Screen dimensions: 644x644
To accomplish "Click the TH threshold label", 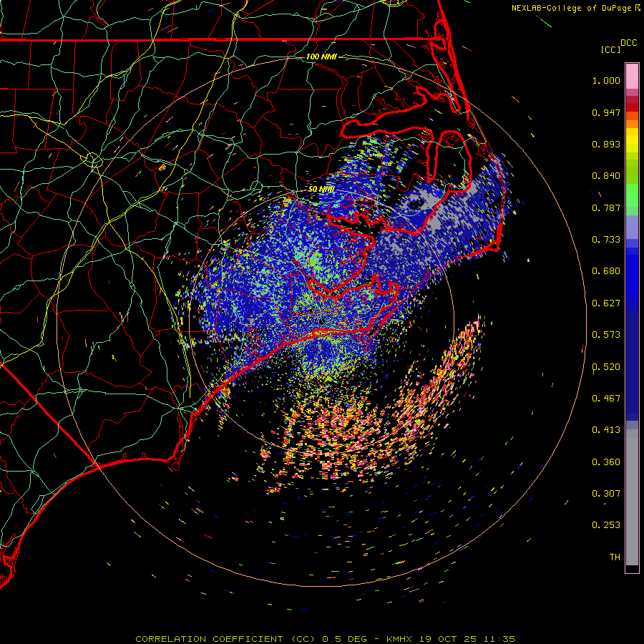I will [x=615, y=557].
